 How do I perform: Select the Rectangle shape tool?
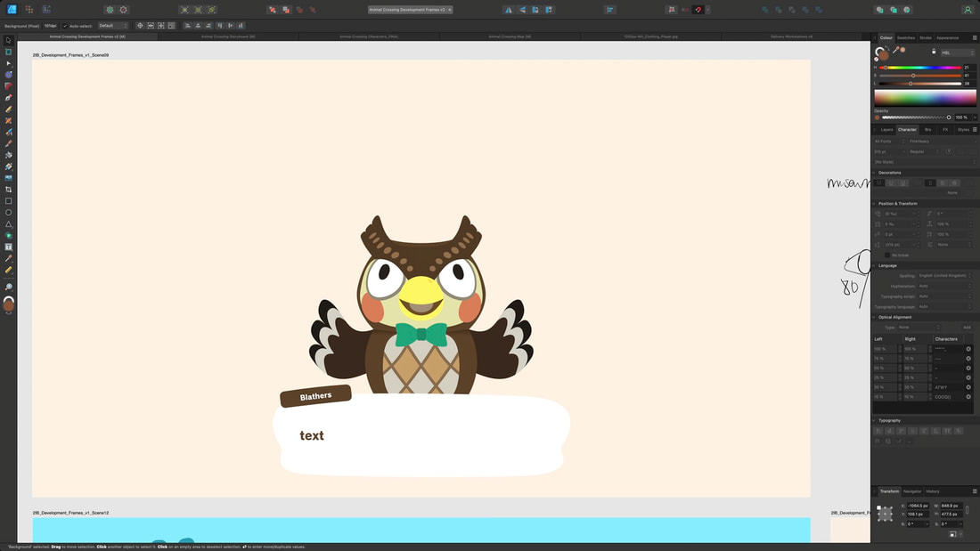pos(8,201)
